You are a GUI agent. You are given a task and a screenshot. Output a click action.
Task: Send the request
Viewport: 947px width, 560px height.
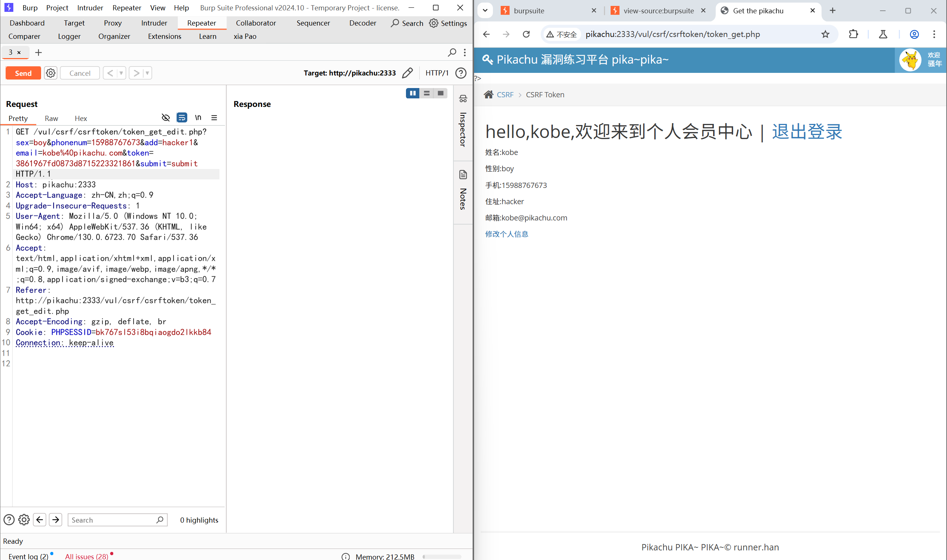23,73
